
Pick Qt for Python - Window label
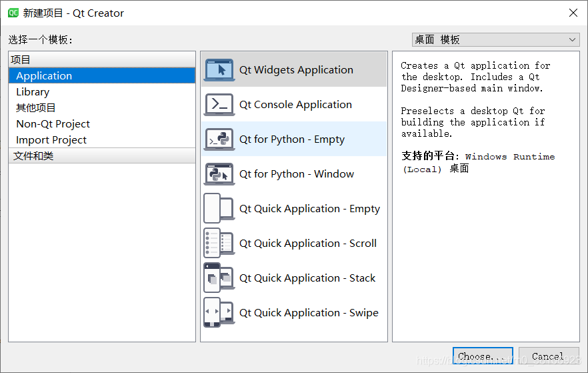click(297, 173)
